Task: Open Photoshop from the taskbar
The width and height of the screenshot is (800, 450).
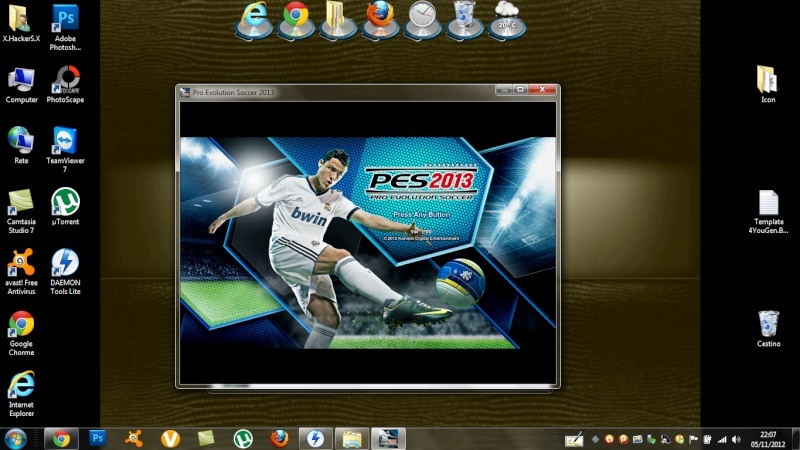Action: (97, 438)
